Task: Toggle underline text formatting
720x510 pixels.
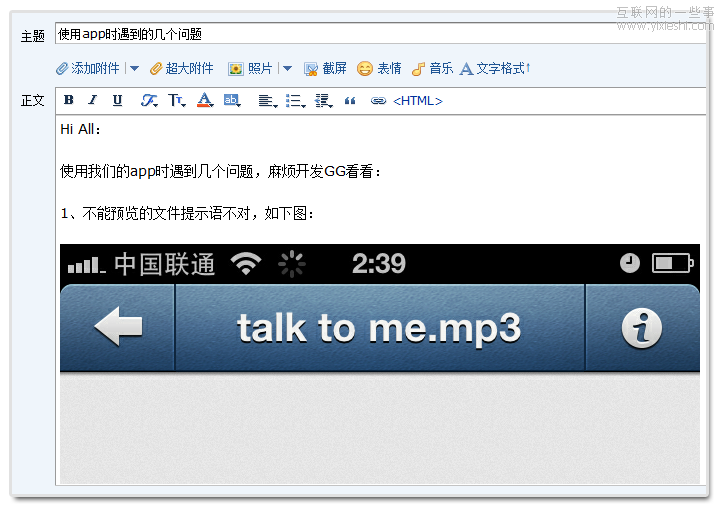Action: tap(117, 101)
